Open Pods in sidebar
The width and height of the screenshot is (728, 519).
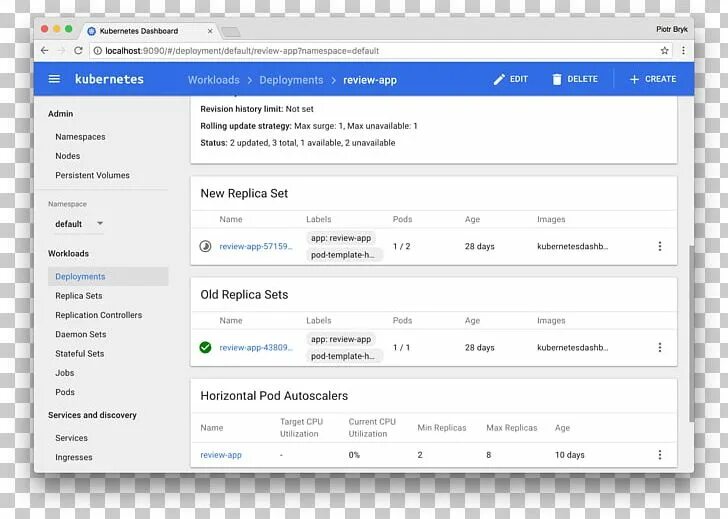pos(65,392)
